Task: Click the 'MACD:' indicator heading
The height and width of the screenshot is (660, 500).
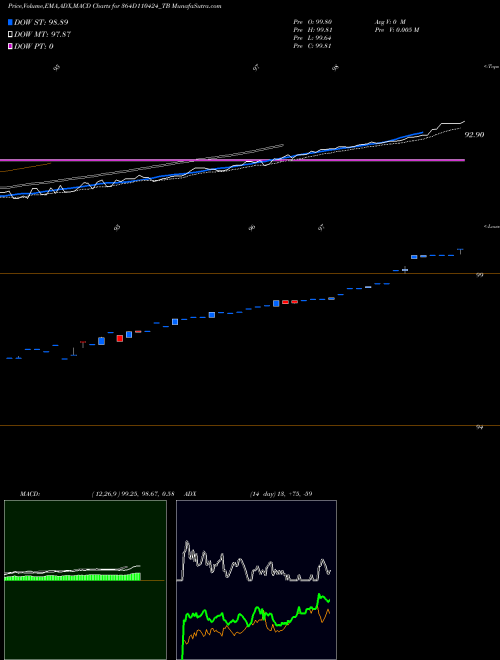Action: [29, 493]
